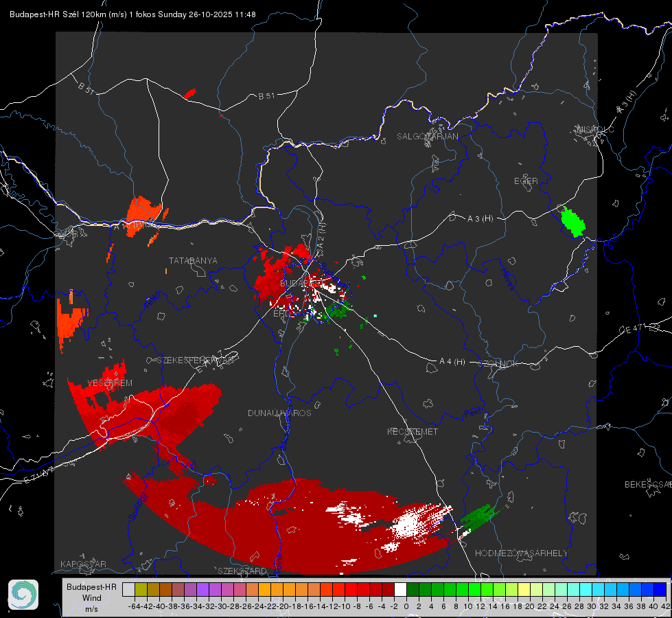Click the ERD town label
The height and width of the screenshot is (618, 672).
coord(281,314)
